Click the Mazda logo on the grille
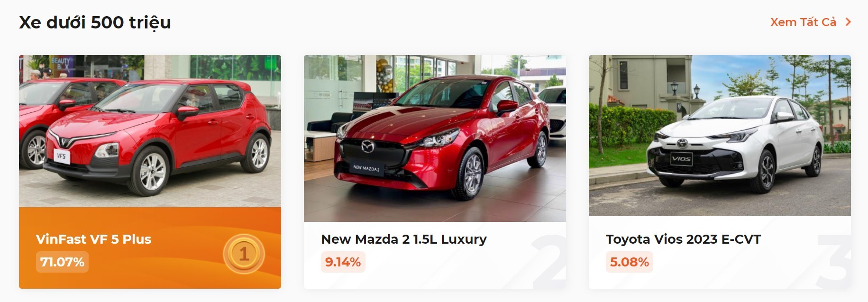This screenshot has width=868, height=302. [x=368, y=146]
